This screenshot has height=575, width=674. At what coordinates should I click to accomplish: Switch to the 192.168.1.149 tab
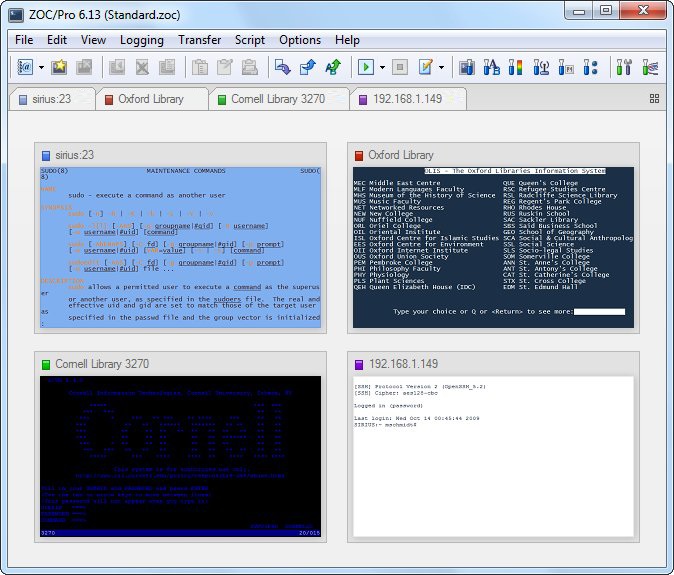coord(406,99)
